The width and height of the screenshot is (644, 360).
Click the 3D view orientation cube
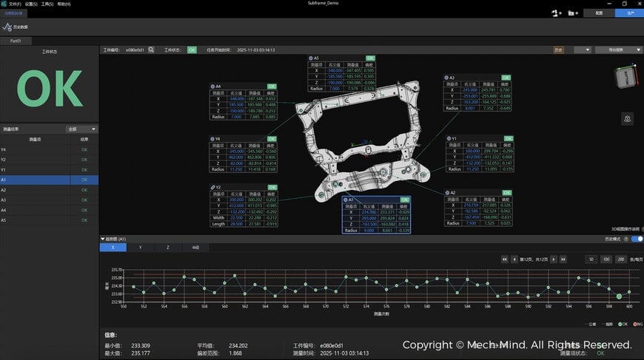pyautogui.click(x=625, y=78)
